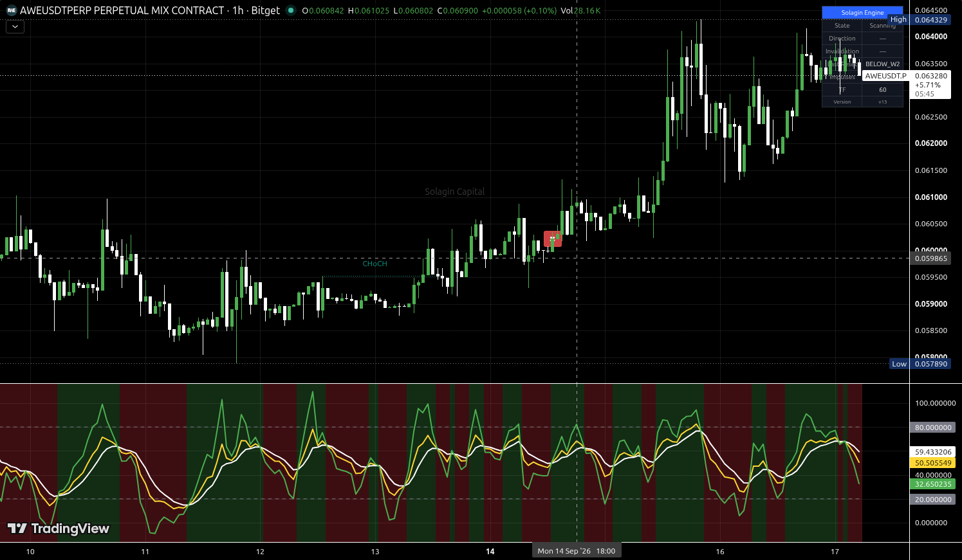The width and height of the screenshot is (962, 560).
Task: Click the green market status dot
Action: [291, 10]
